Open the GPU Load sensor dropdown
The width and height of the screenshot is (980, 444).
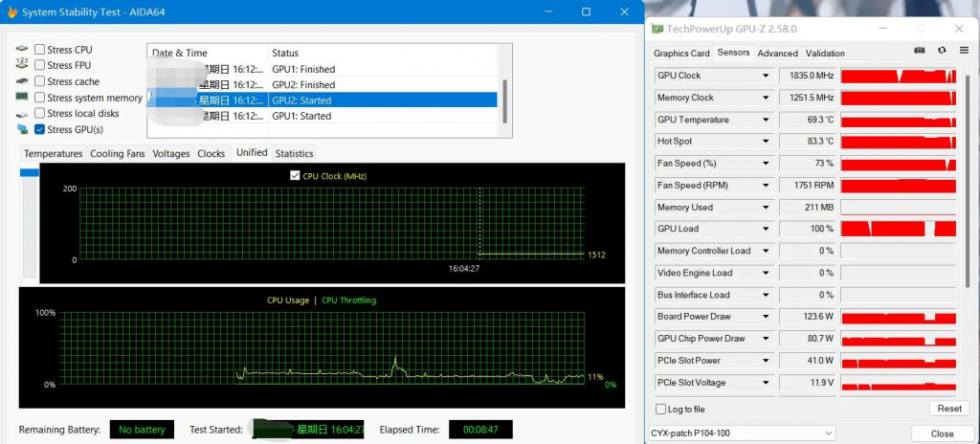765,229
